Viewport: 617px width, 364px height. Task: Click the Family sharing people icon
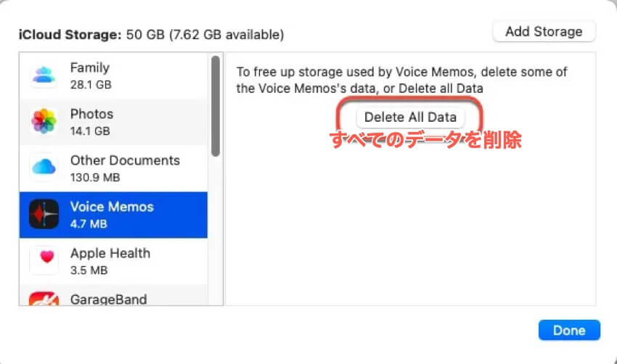tap(44, 75)
